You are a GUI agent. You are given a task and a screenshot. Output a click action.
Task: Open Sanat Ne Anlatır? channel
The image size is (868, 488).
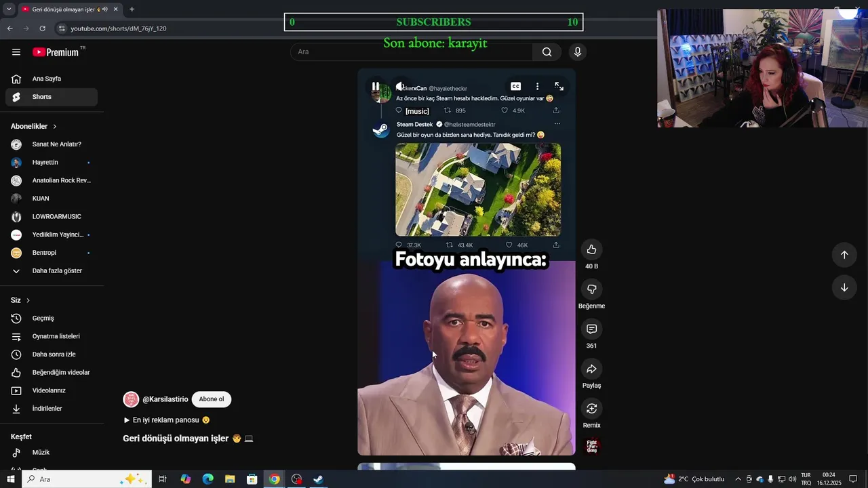52,144
